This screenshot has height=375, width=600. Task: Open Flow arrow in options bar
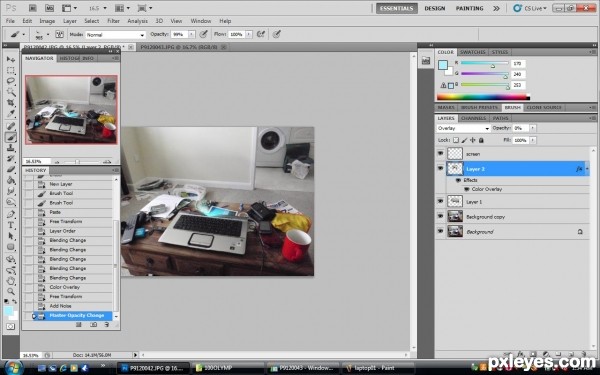click(x=249, y=34)
